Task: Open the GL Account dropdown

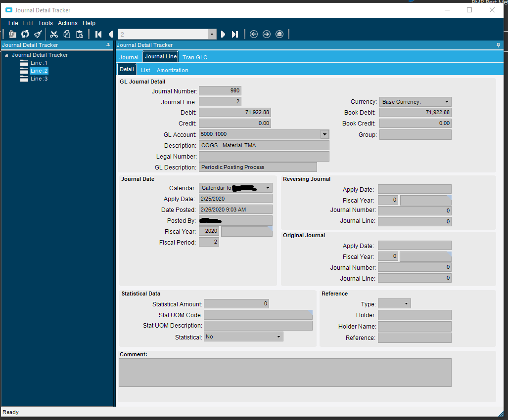Action: pos(324,134)
